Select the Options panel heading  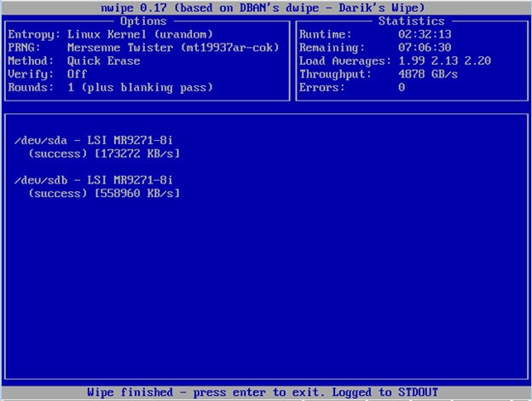click(143, 21)
